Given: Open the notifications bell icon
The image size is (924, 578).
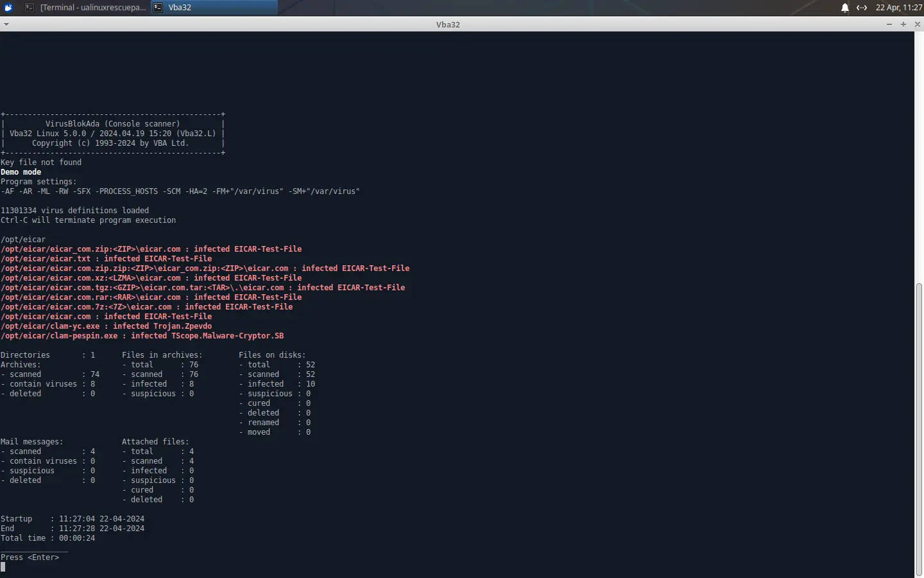Looking at the screenshot, I should click(845, 8).
